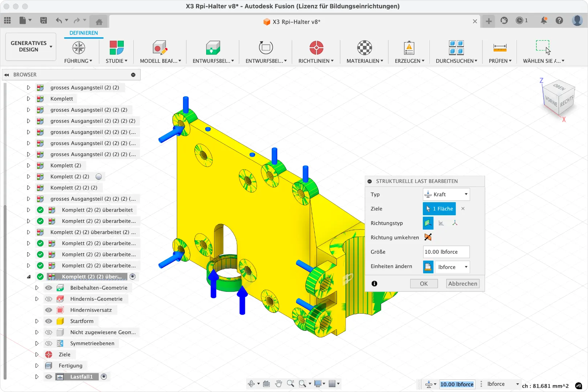Edit the Größe force value field
Image resolution: width=588 pixels, height=392 pixels.
(446, 252)
